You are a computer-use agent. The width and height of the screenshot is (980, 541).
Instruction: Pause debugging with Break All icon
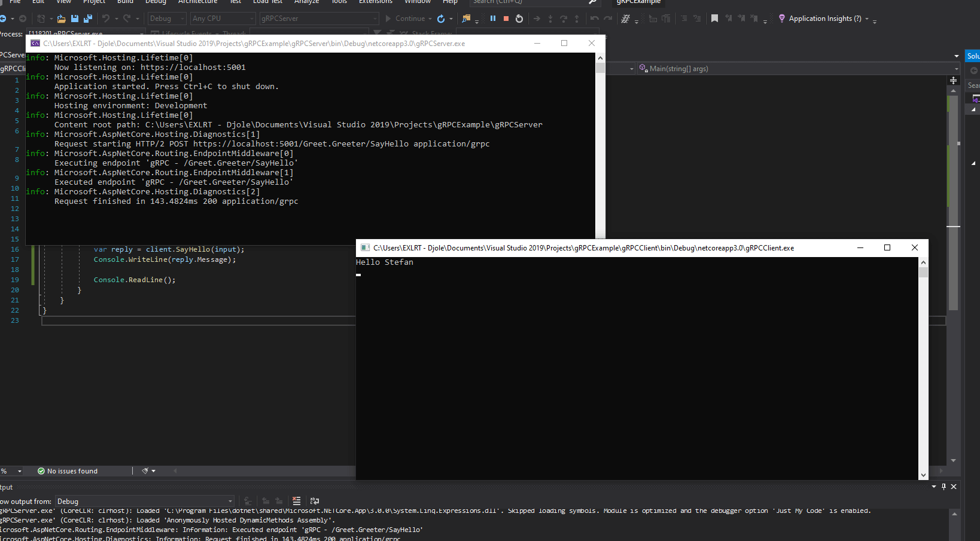493,19
